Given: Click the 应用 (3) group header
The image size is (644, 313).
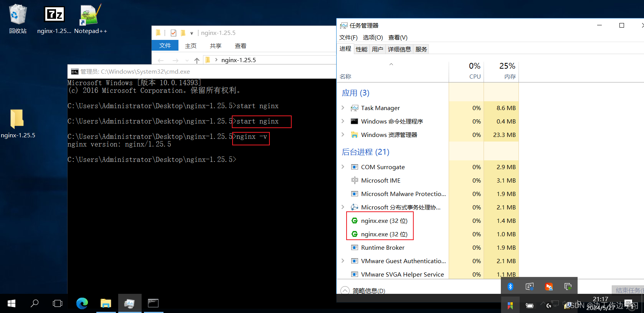Looking at the screenshot, I should coord(355,93).
